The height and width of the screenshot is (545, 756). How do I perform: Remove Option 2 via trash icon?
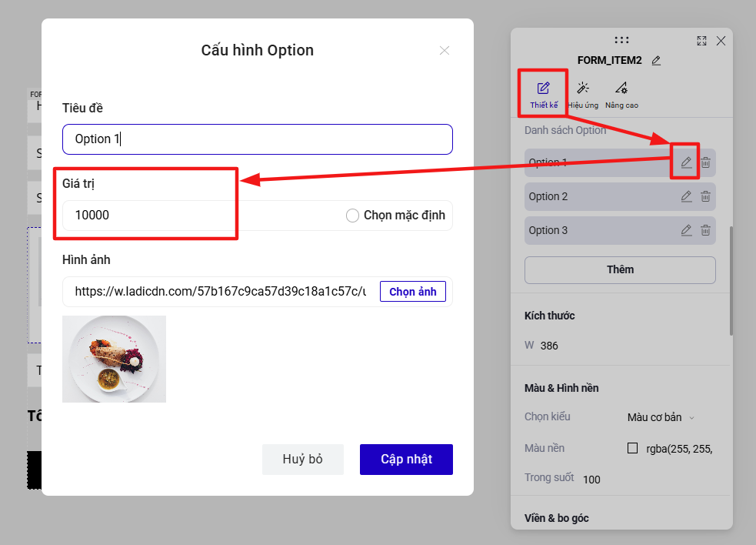(705, 196)
